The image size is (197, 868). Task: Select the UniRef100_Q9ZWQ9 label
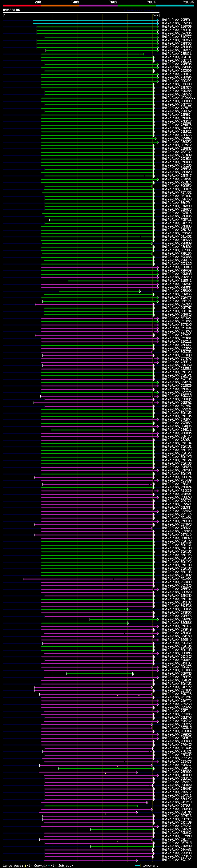pyautogui.click(x=177, y=71)
